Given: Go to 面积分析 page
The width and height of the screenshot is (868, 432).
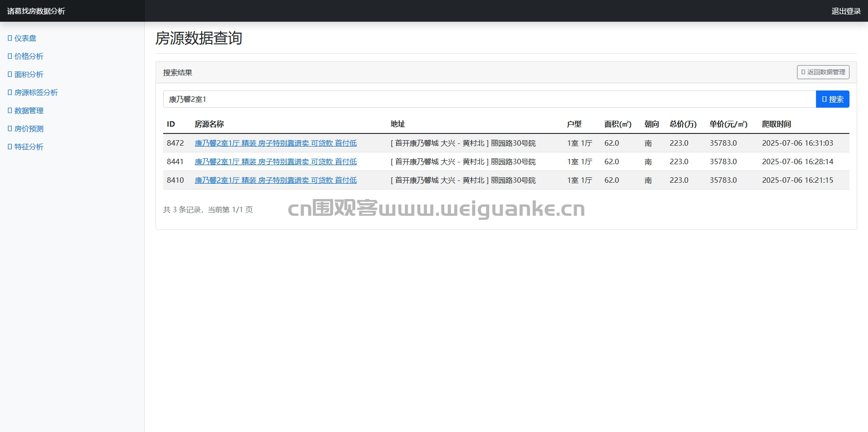Looking at the screenshot, I should [x=26, y=75].
